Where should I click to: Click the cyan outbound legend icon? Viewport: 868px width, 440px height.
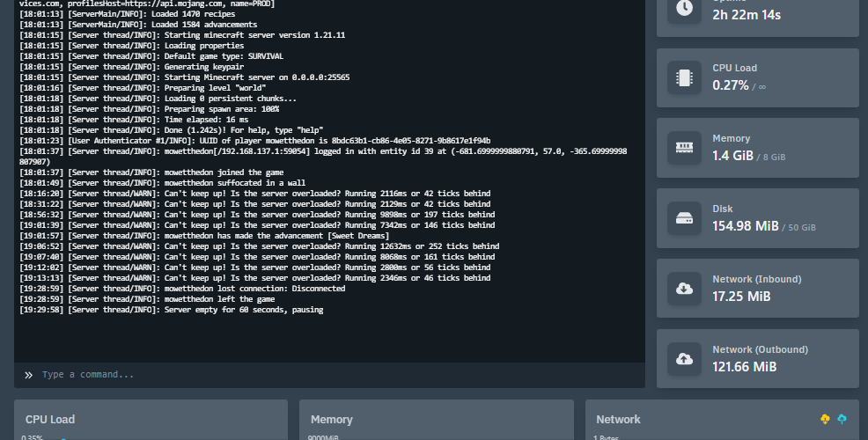point(842,419)
